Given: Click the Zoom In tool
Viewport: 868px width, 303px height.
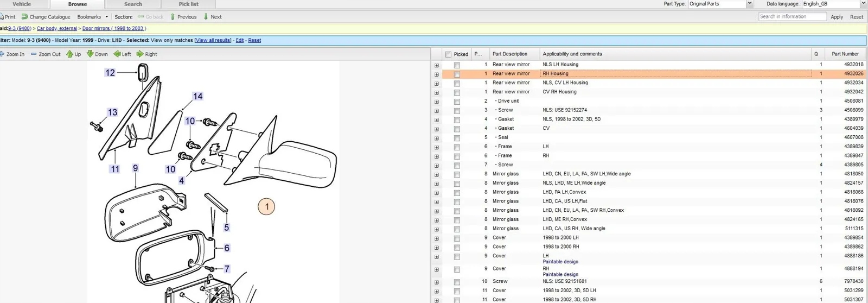Looking at the screenshot, I should tap(12, 54).
